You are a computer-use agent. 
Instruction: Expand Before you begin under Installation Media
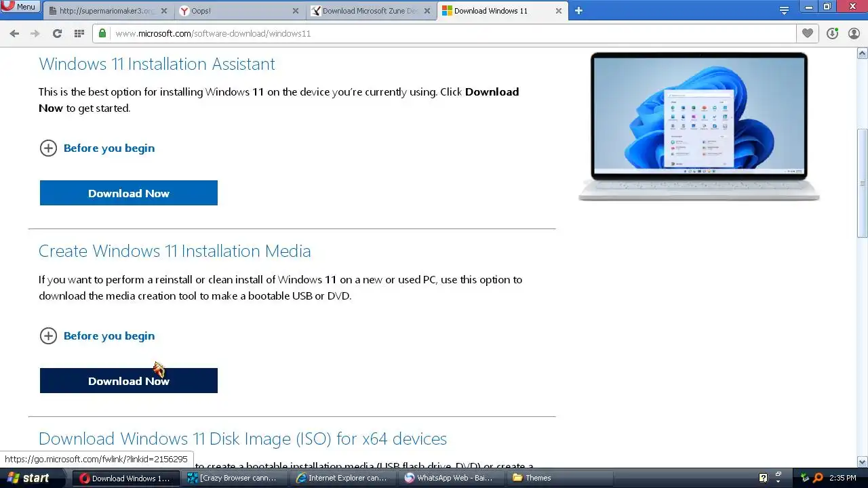97,335
